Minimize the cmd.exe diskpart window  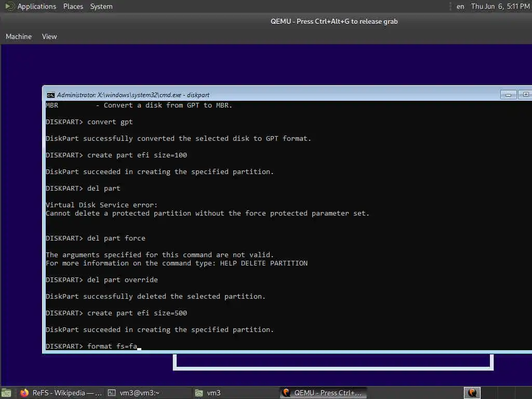508,95
